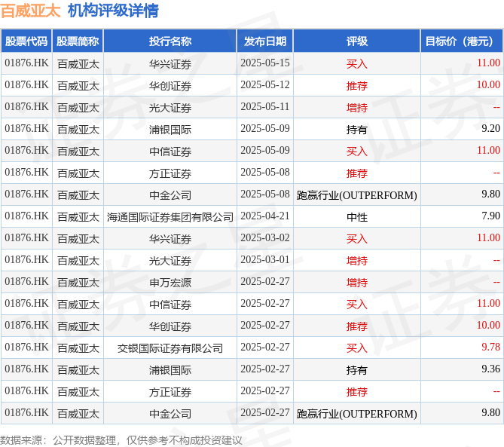Image resolution: width=504 pixels, height=447 pixels.
Task: Click 光大证券 in the 2025-05-11 row
Action: (x=170, y=108)
